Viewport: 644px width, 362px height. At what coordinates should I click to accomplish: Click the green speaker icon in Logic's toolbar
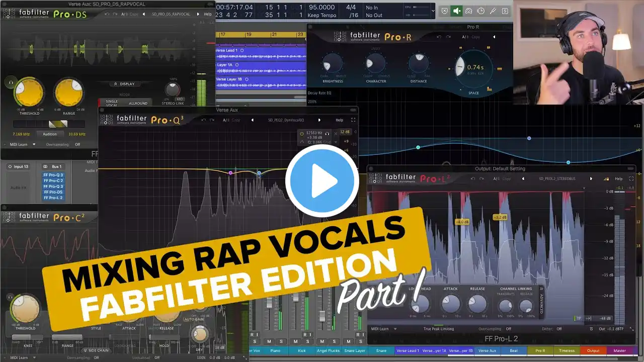click(x=456, y=11)
